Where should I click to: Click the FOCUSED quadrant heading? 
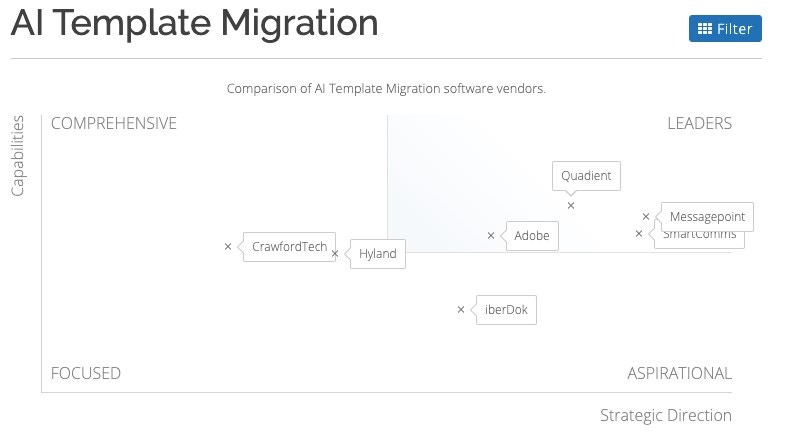click(x=86, y=373)
